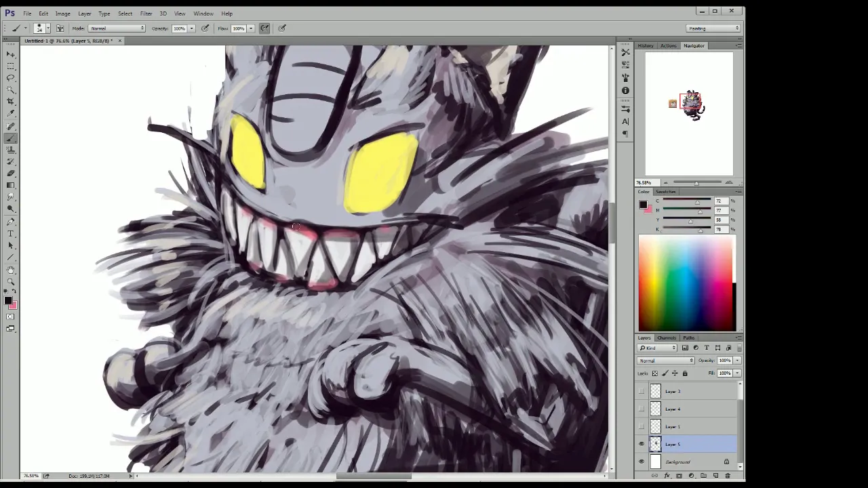The width and height of the screenshot is (868, 488).
Task: Show Layer 1 visibility
Action: click(642, 426)
